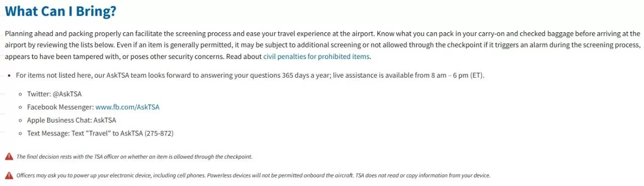Viewport: 644px width, 186px height.
Task: Open the civil penalties for prohibited items link
Action: tap(316, 56)
